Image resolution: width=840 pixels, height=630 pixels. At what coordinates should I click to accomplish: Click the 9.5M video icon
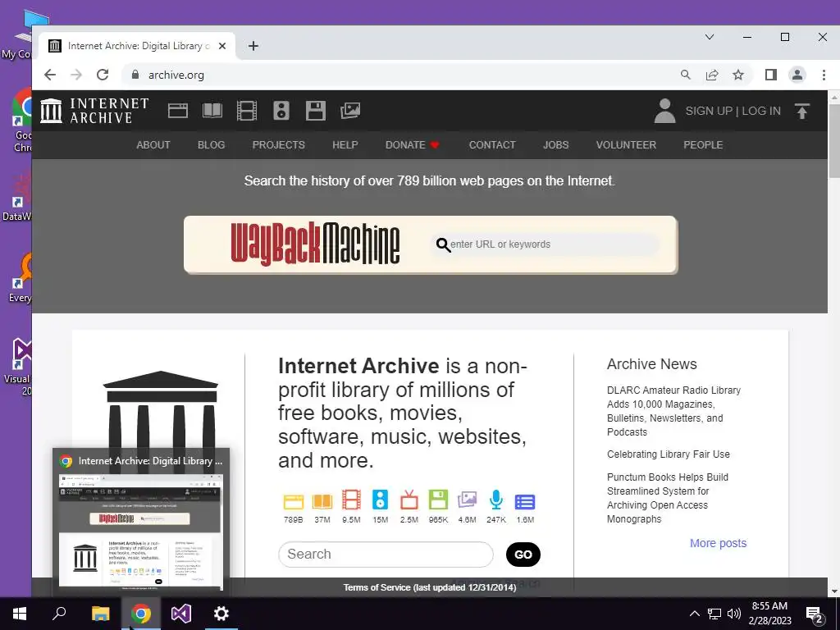[351, 500]
